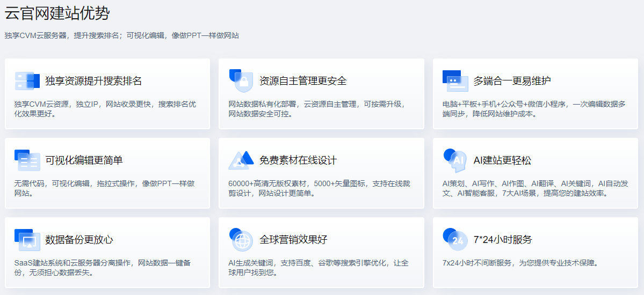The height and width of the screenshot is (295, 644).
Task: Select the heading 资源自主管理更安全
Action: [303, 81]
